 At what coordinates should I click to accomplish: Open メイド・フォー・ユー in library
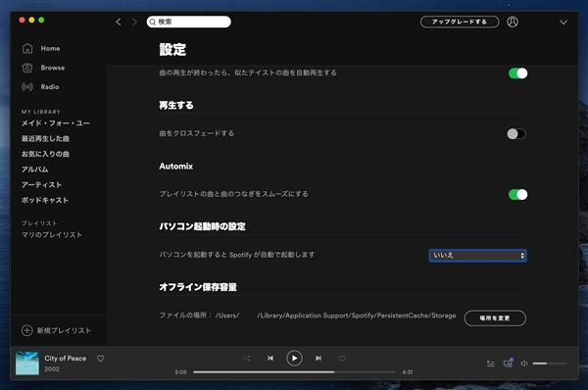[56, 123]
